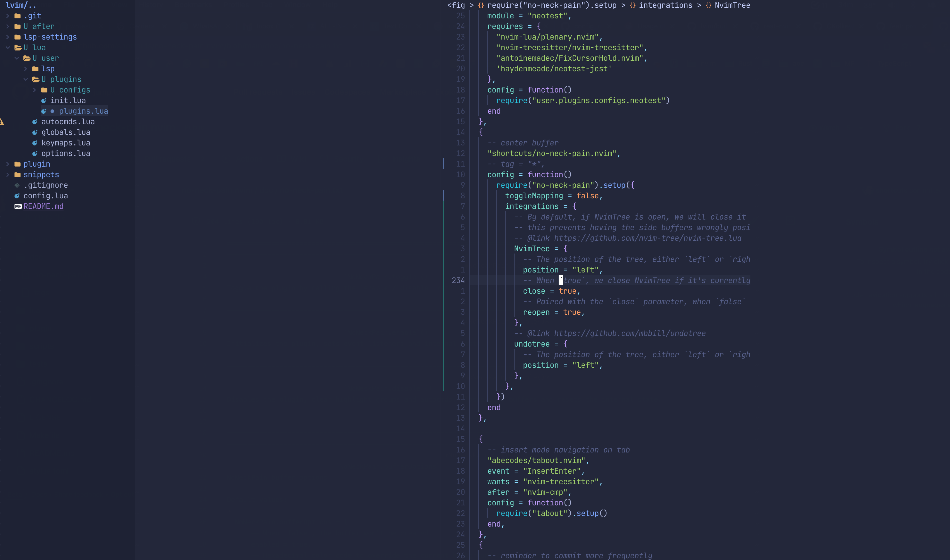Click the "abecodes/tabout.nvim" string
Screen dimensions: 950x560
(x=536, y=460)
